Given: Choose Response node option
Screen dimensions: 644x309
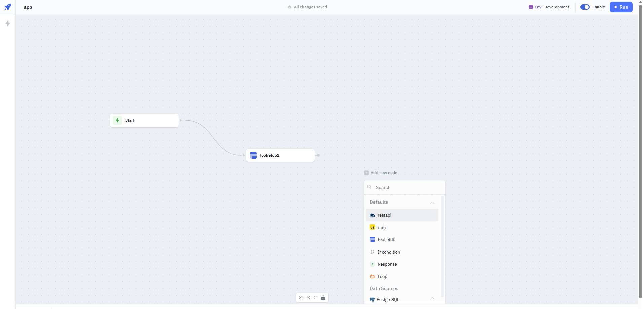Looking at the screenshot, I should [x=402, y=264].
